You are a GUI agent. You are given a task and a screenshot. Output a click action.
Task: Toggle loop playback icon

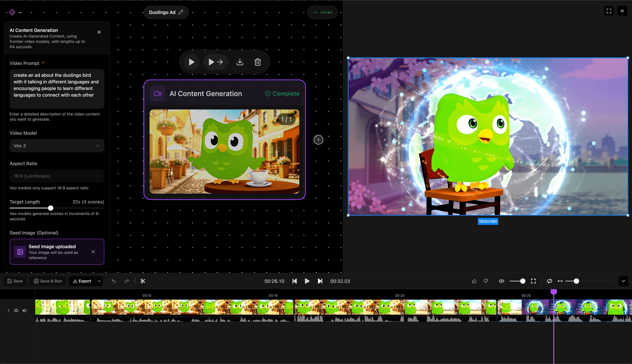[x=549, y=281]
